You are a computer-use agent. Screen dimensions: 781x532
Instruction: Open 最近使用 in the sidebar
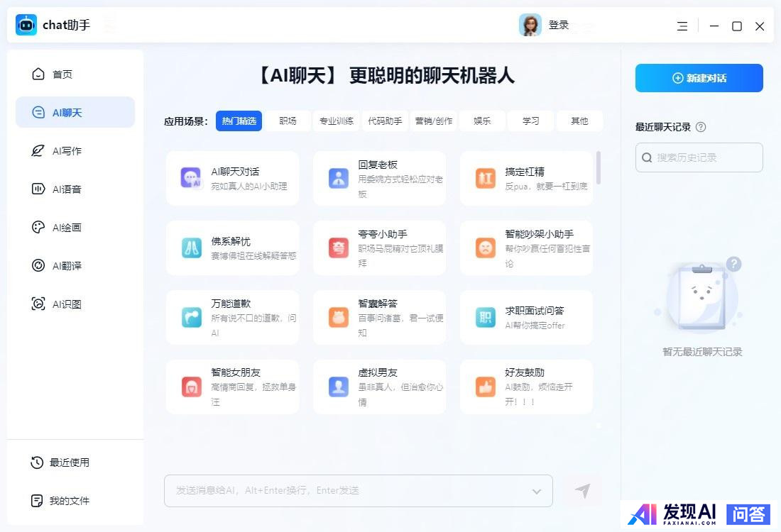(69, 462)
